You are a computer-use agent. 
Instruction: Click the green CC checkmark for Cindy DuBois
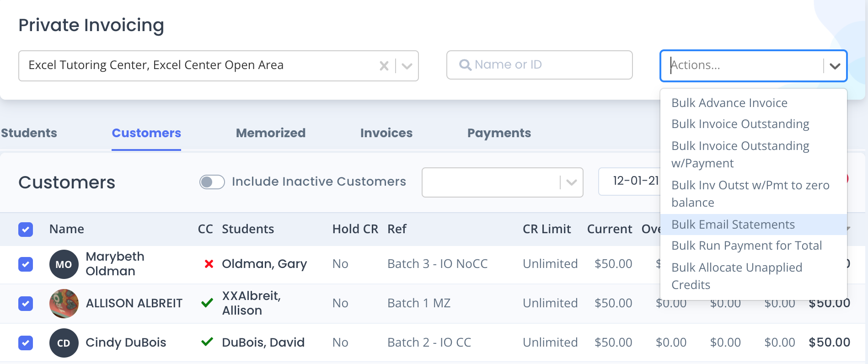pyautogui.click(x=207, y=342)
